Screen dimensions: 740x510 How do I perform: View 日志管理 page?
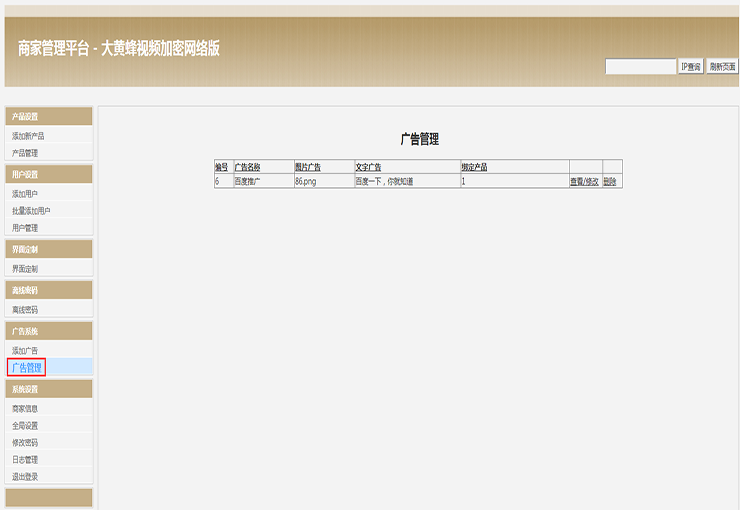[x=25, y=460]
